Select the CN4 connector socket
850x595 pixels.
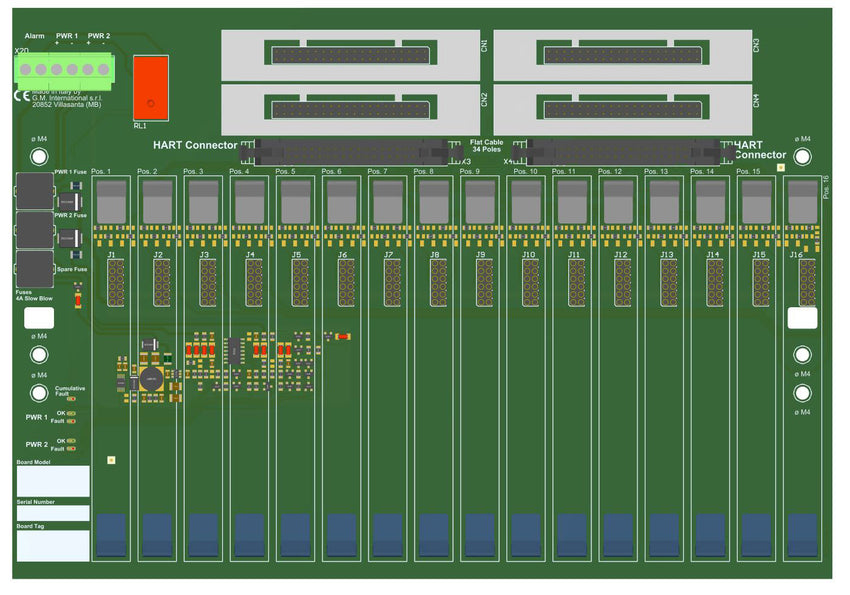click(623, 108)
